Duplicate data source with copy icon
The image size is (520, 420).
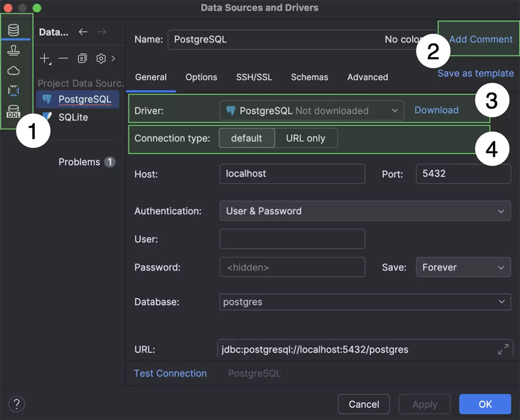tap(82, 59)
